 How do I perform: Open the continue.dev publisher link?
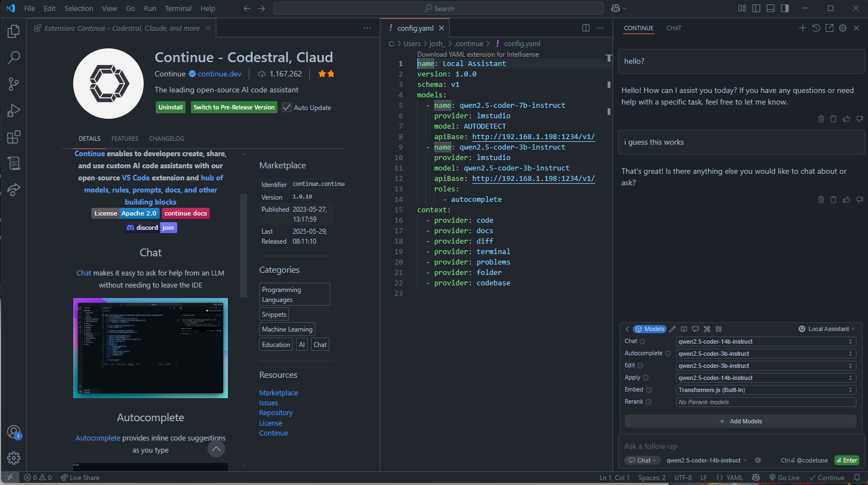[x=220, y=74]
